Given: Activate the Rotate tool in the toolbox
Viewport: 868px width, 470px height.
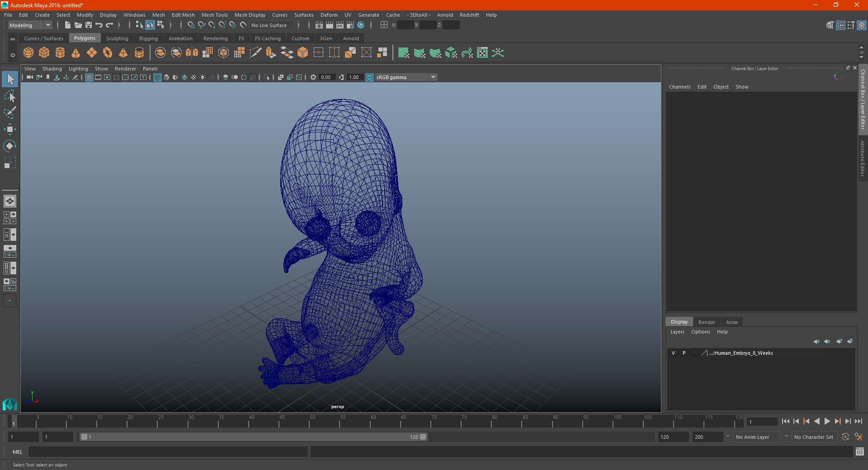Looking at the screenshot, I should (x=9, y=146).
